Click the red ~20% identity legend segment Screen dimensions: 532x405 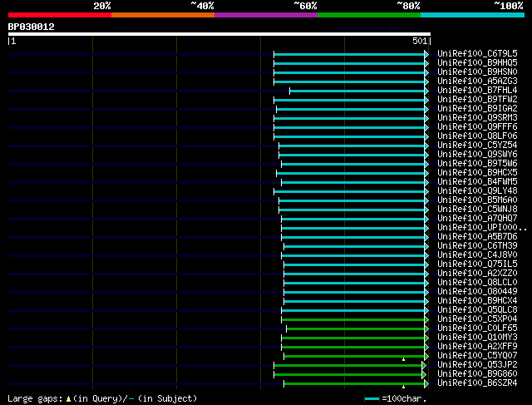coord(60,15)
